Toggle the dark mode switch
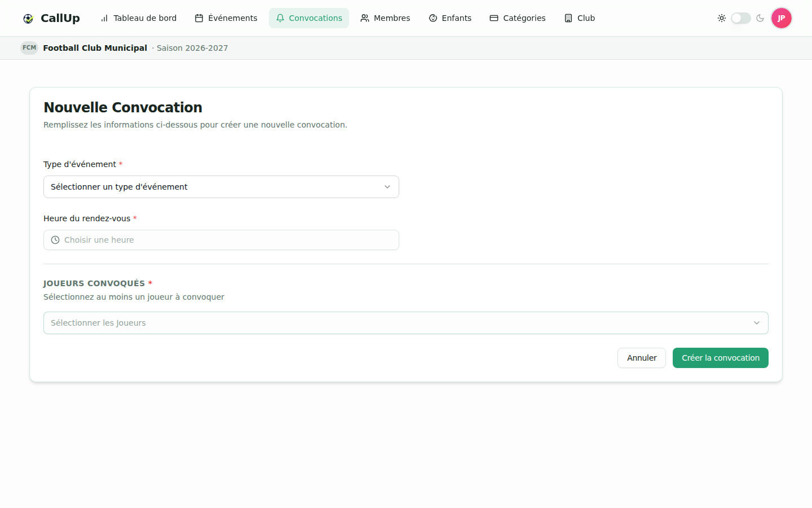 [x=741, y=18]
